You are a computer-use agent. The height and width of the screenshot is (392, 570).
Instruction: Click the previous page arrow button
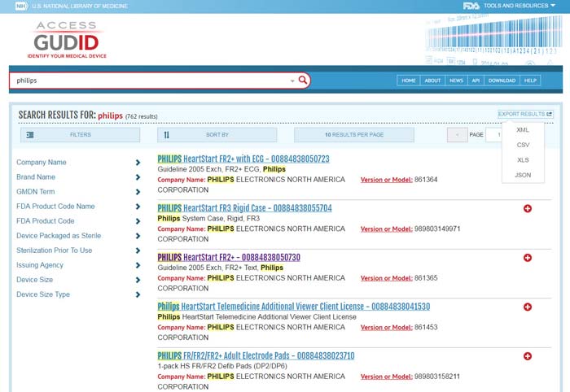[x=457, y=135]
